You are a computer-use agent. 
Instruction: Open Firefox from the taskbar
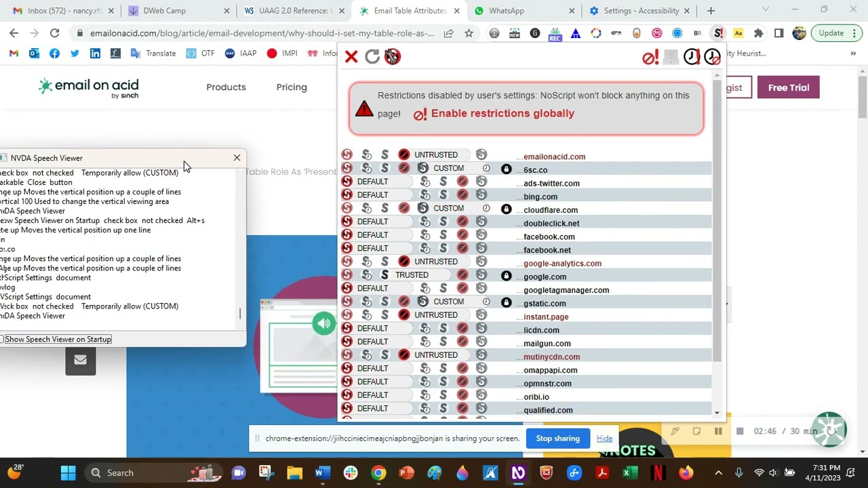[686, 473]
